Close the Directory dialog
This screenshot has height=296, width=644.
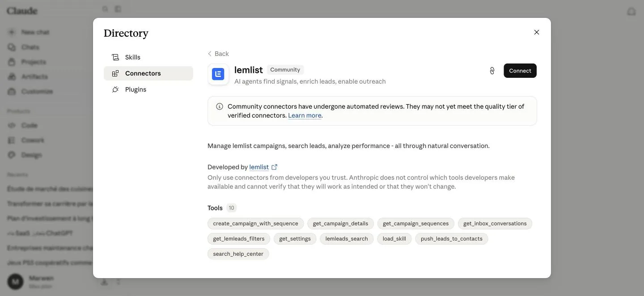pyautogui.click(x=537, y=32)
